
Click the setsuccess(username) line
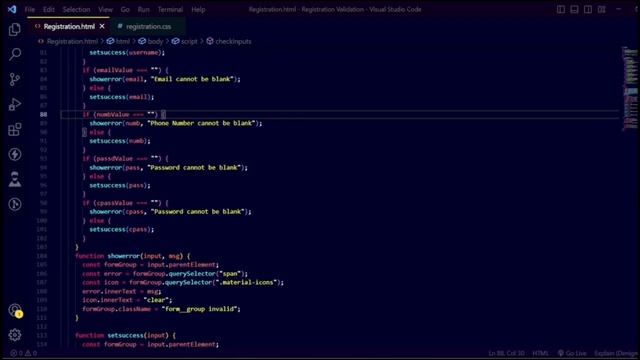(127, 53)
